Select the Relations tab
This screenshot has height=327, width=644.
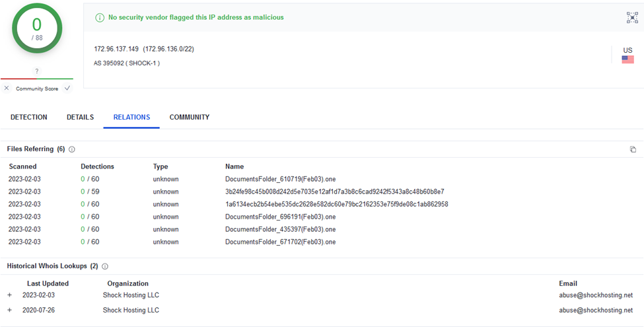131,117
